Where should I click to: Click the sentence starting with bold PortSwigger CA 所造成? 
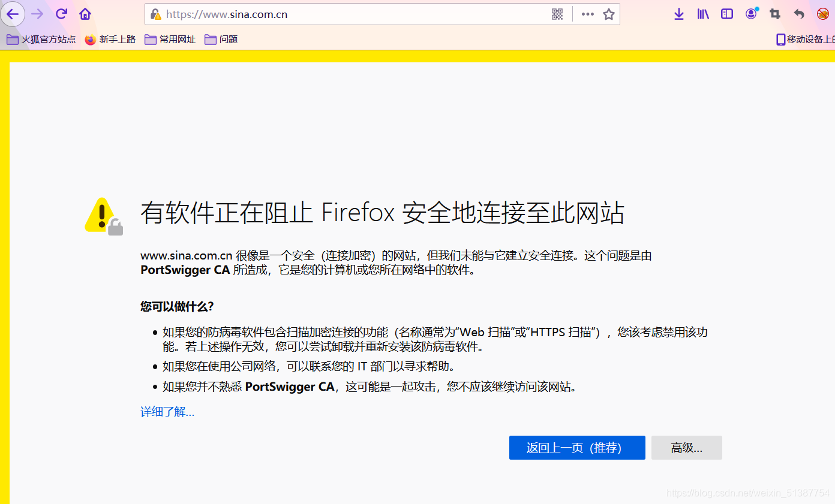tap(308, 270)
